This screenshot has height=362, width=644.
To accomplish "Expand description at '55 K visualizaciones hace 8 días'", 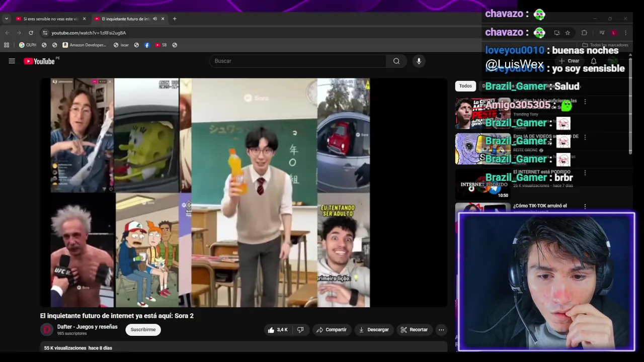I will [78, 348].
